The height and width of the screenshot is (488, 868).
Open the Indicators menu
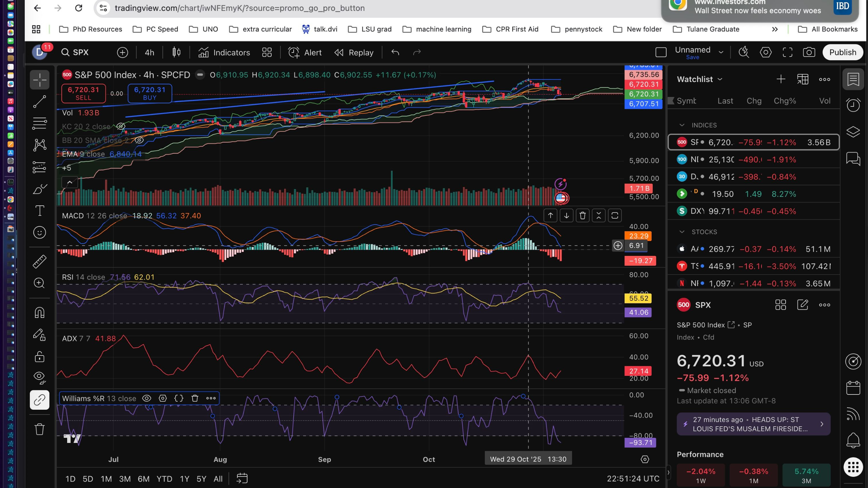pos(224,53)
